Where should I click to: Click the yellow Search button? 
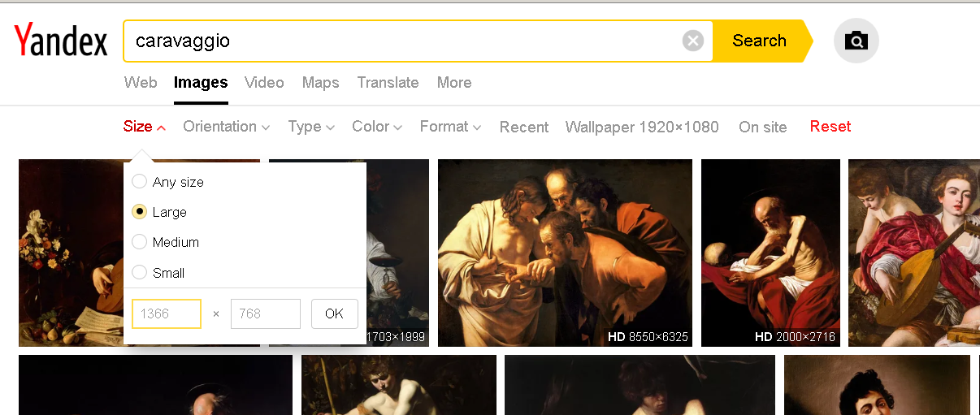click(762, 41)
